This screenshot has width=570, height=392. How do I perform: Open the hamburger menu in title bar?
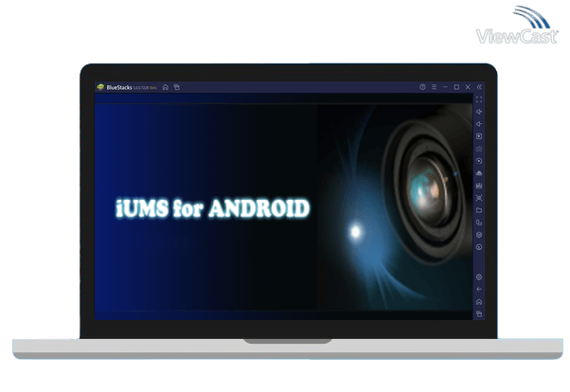(434, 87)
